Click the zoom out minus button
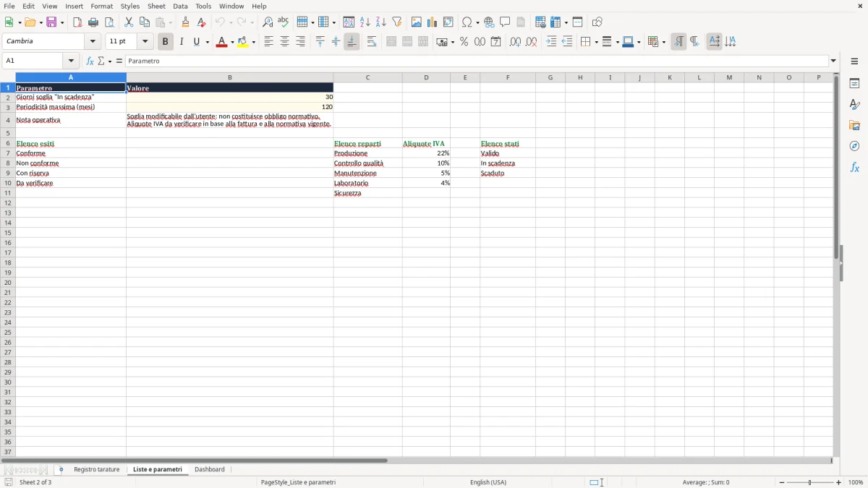Viewport: 868px width, 488px height. (782, 482)
